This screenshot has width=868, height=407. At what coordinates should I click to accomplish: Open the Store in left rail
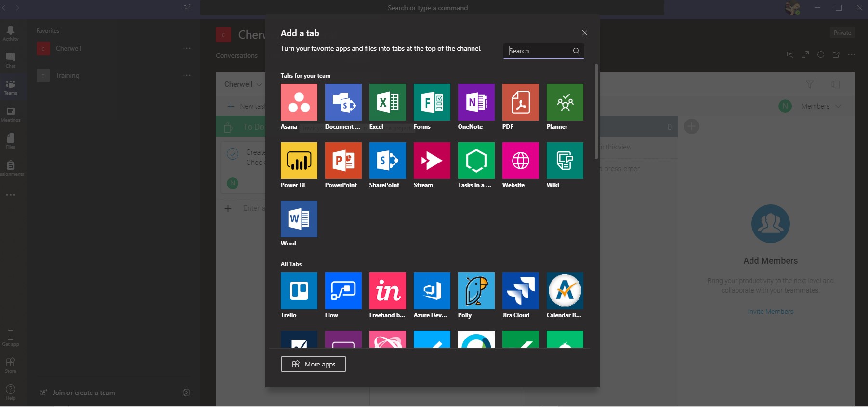[x=11, y=366]
